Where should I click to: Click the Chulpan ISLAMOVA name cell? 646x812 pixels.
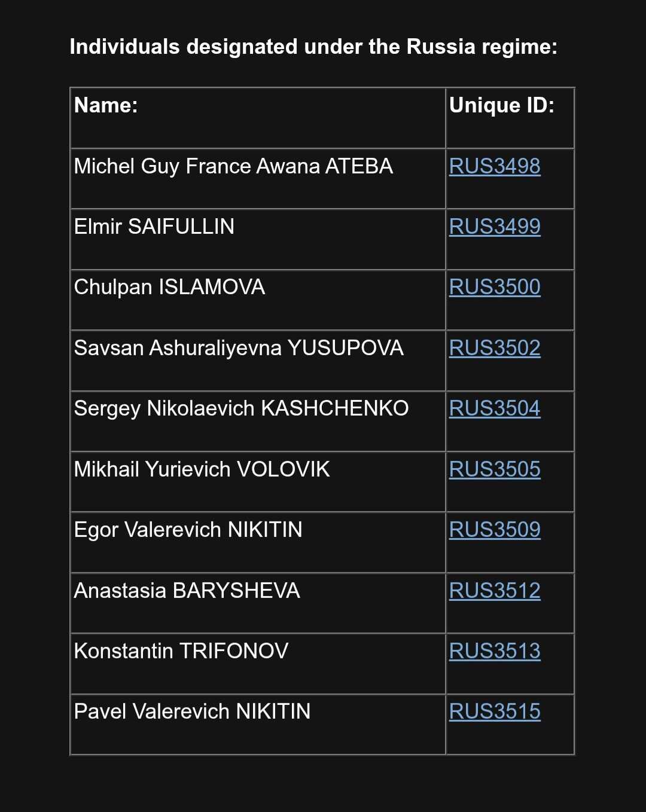[x=258, y=300]
